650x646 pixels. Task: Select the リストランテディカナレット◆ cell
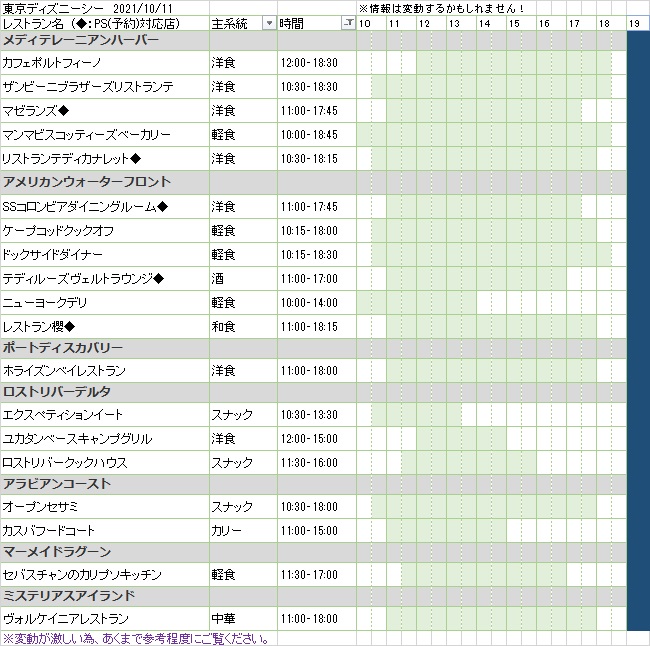pyautogui.click(x=105, y=159)
